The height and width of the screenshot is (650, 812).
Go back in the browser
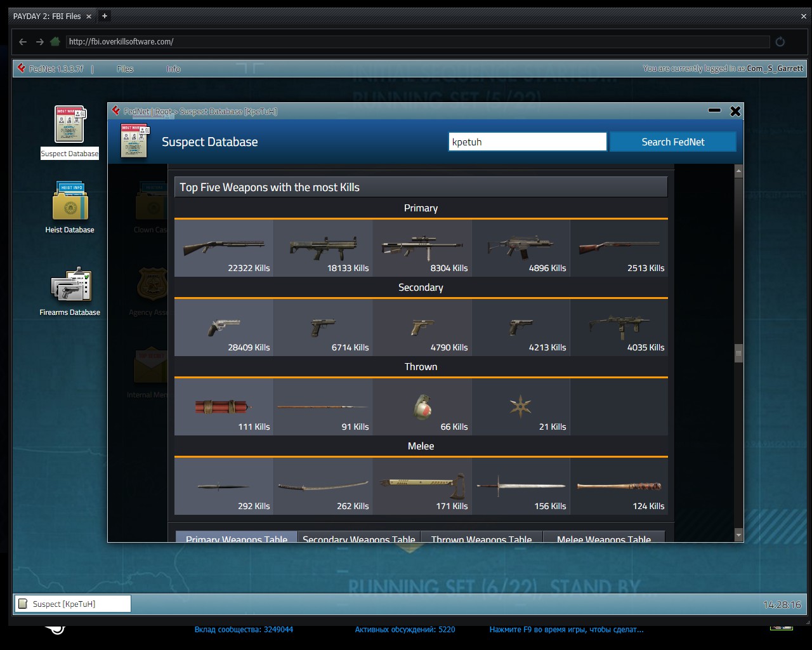(23, 42)
